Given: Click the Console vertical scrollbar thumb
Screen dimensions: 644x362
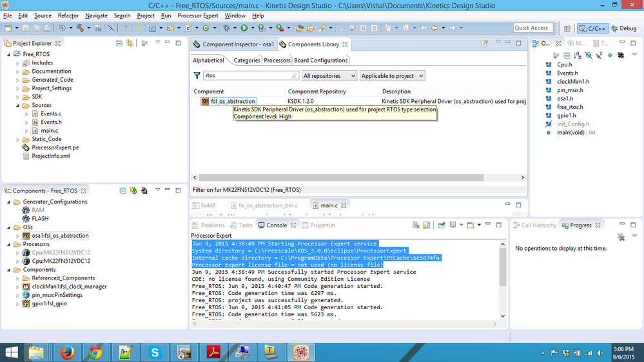Looking at the screenshot, I should pyautogui.click(x=503, y=267).
